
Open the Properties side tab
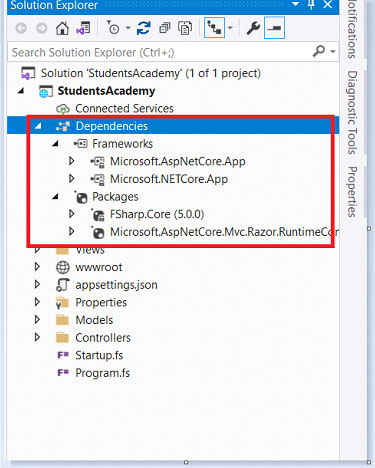pyautogui.click(x=352, y=192)
